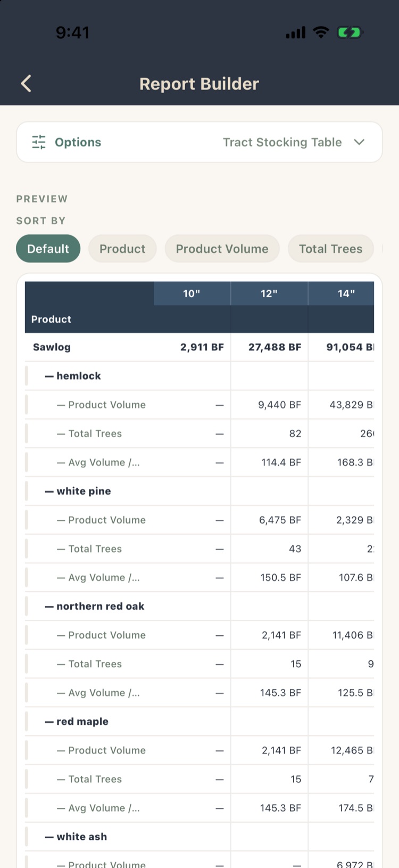
Task: Tap the Product column header
Action: [x=51, y=319]
